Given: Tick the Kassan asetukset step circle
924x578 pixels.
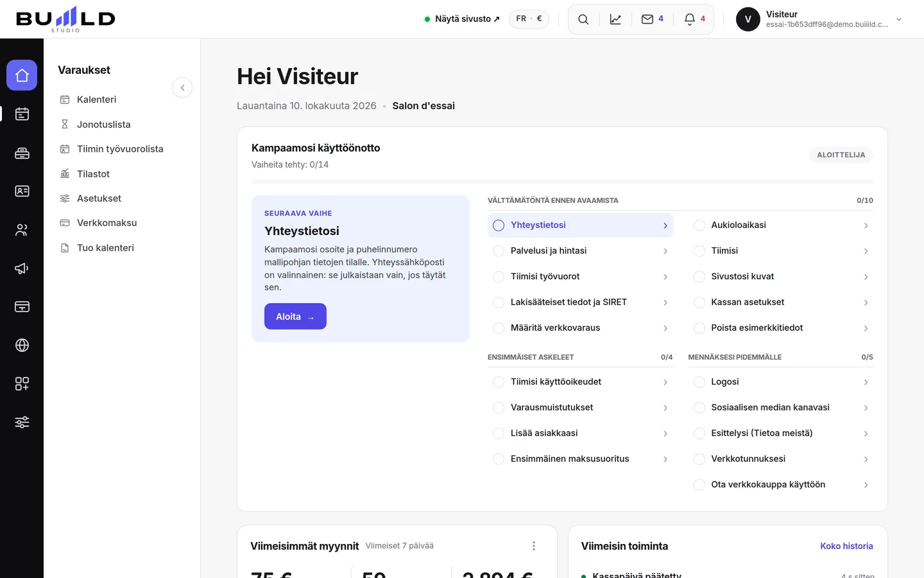Looking at the screenshot, I should [x=699, y=302].
